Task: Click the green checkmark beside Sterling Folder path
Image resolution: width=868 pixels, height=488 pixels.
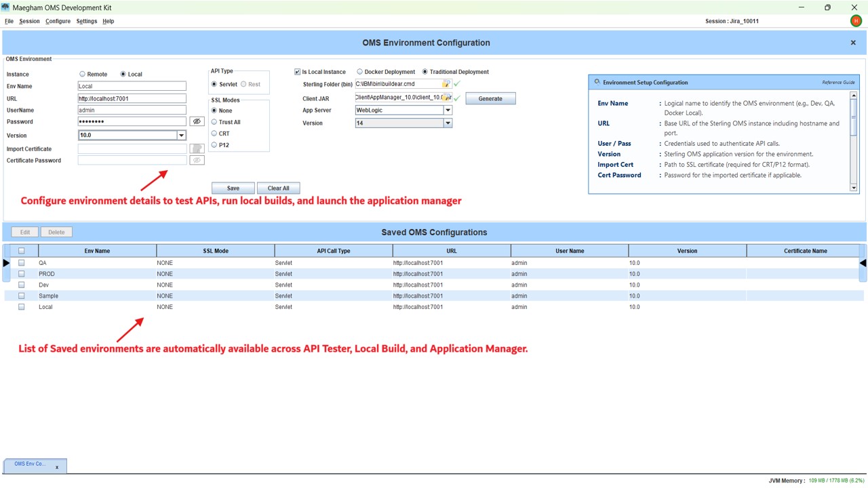Action: click(455, 84)
